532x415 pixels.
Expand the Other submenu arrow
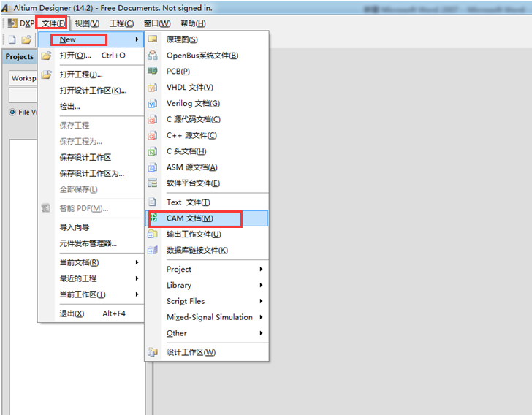pyautogui.click(x=261, y=333)
